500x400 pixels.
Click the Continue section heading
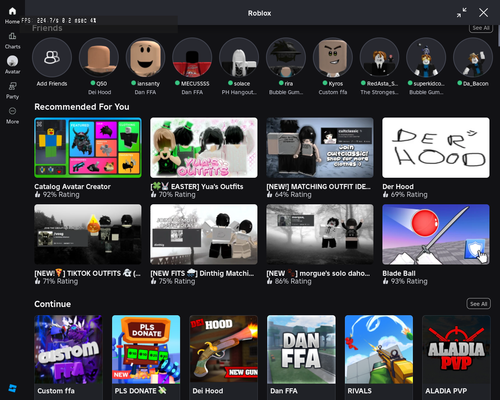coord(52,304)
